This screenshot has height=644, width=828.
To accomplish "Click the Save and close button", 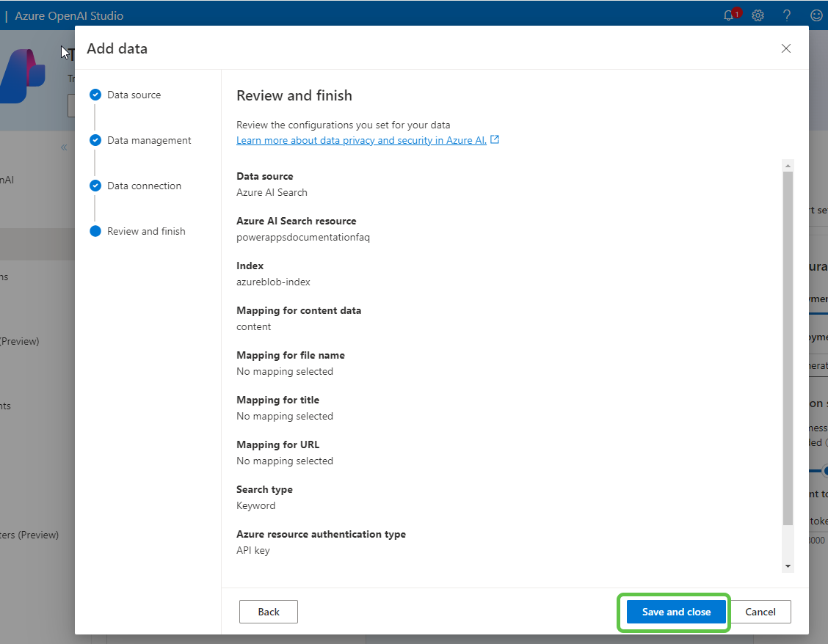I will pyautogui.click(x=676, y=612).
